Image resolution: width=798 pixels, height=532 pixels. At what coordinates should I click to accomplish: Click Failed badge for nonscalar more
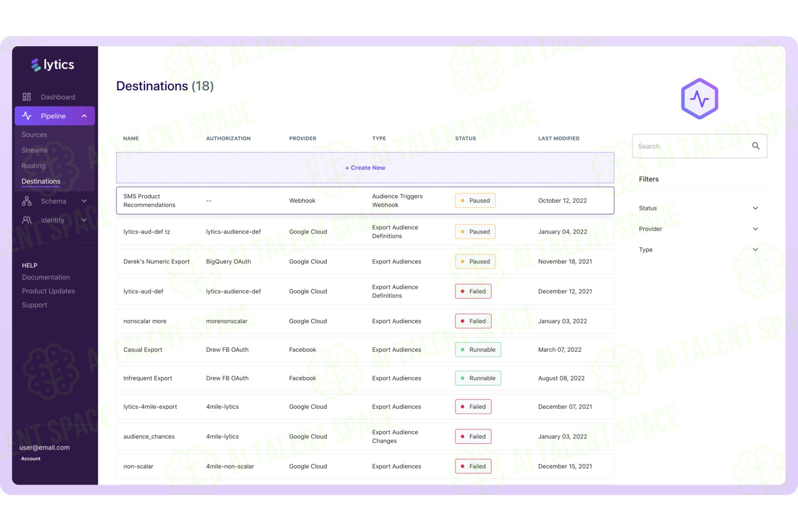point(473,321)
